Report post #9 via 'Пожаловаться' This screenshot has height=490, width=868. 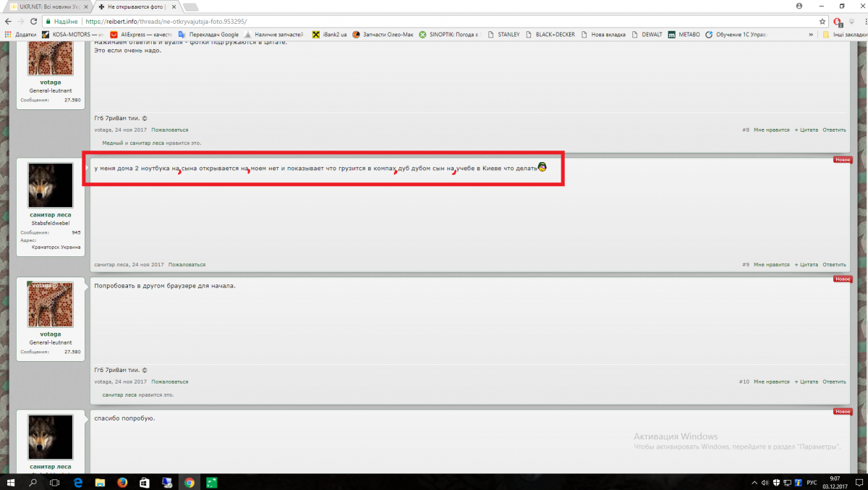pyautogui.click(x=187, y=264)
